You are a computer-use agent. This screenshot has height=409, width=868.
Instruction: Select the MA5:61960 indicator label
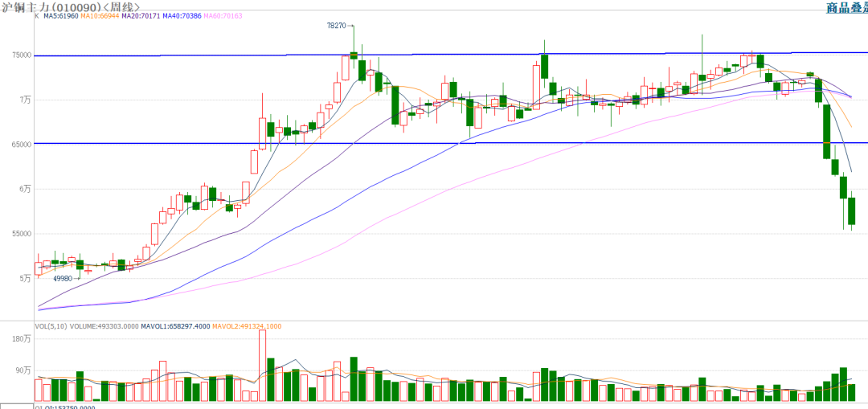click(61, 17)
